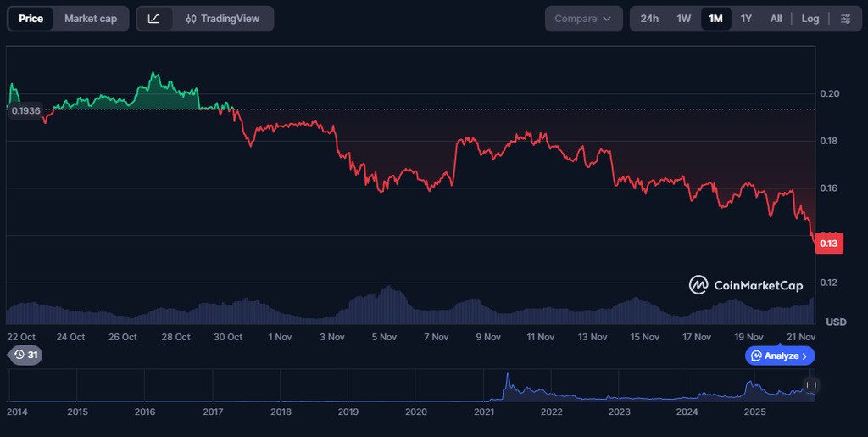Click the 2021 peak in overview timeline
Viewport: 868px width, 437px height.
(508, 378)
